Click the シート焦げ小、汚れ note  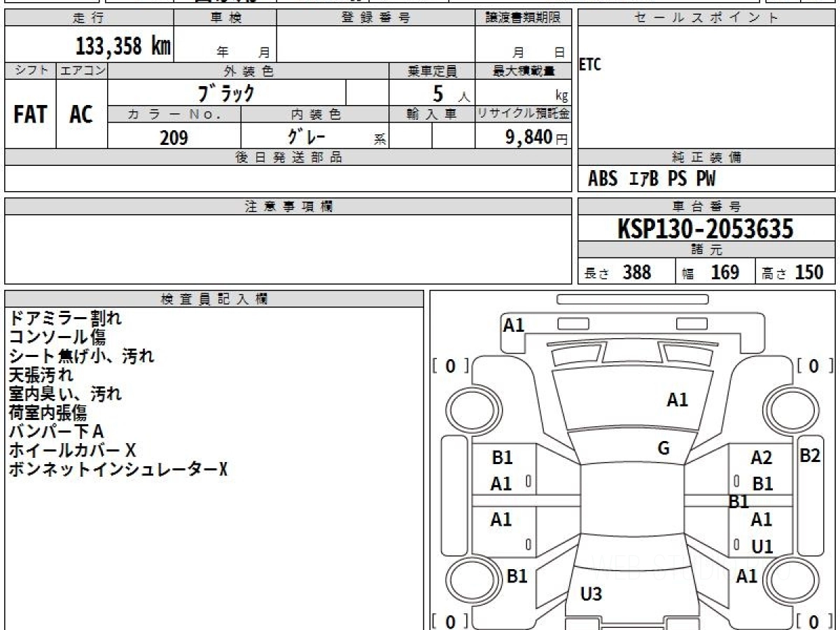[81, 356]
